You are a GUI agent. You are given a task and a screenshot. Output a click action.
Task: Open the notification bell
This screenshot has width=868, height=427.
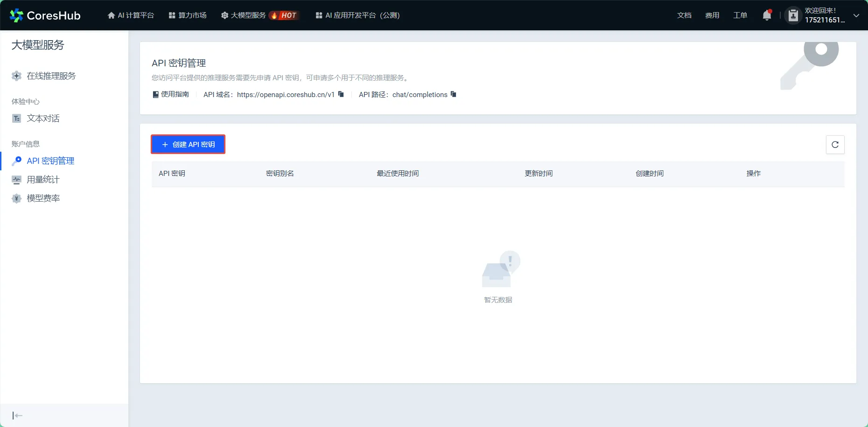click(x=767, y=15)
